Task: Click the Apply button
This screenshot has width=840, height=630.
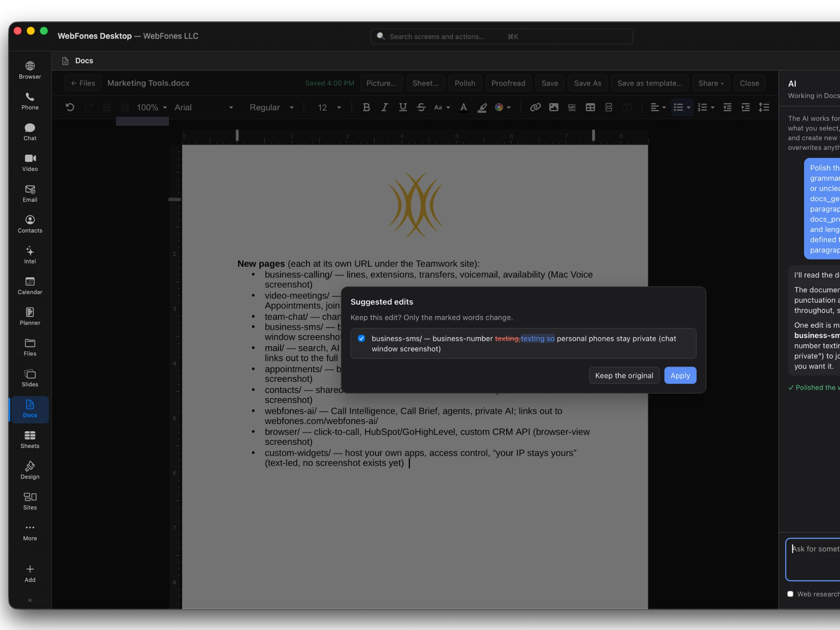Action: pos(680,375)
